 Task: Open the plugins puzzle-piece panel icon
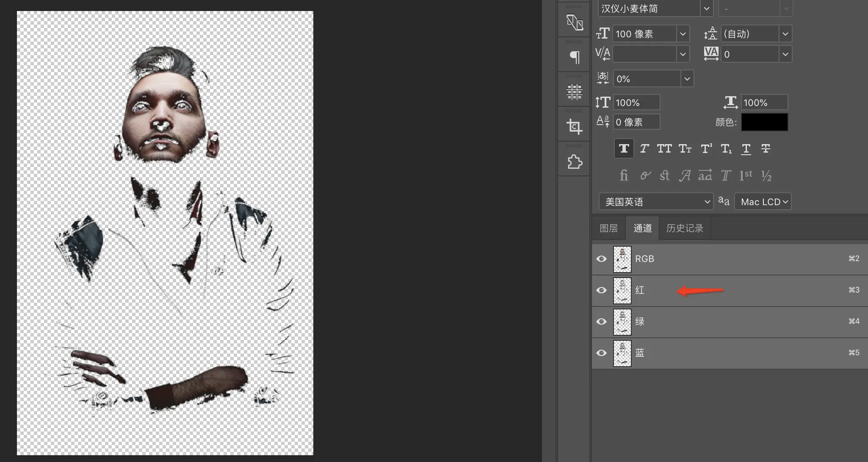pos(574,161)
